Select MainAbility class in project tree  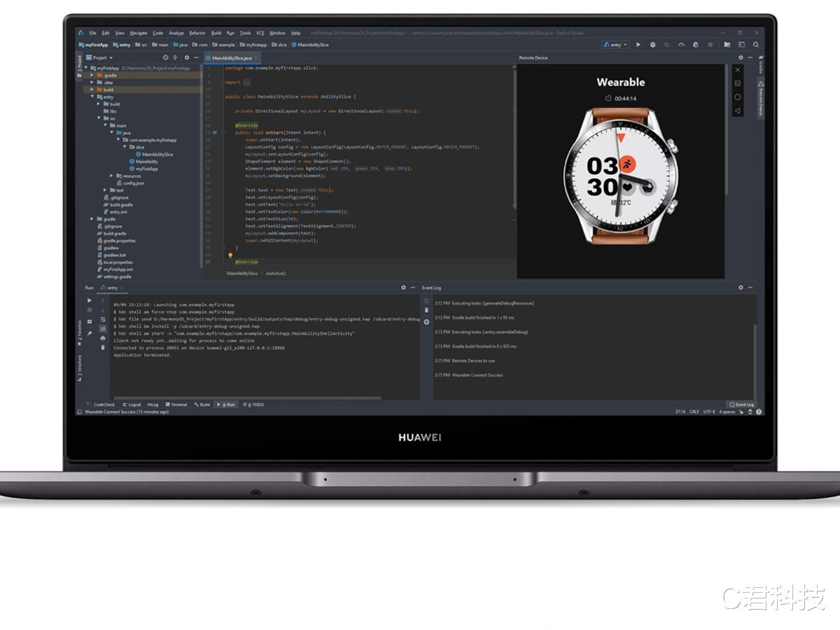click(143, 162)
